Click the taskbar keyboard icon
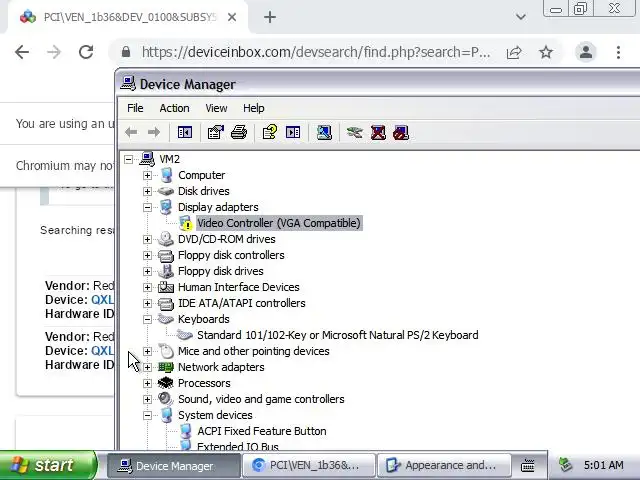Image resolution: width=640 pixels, height=480 pixels. (x=528, y=465)
